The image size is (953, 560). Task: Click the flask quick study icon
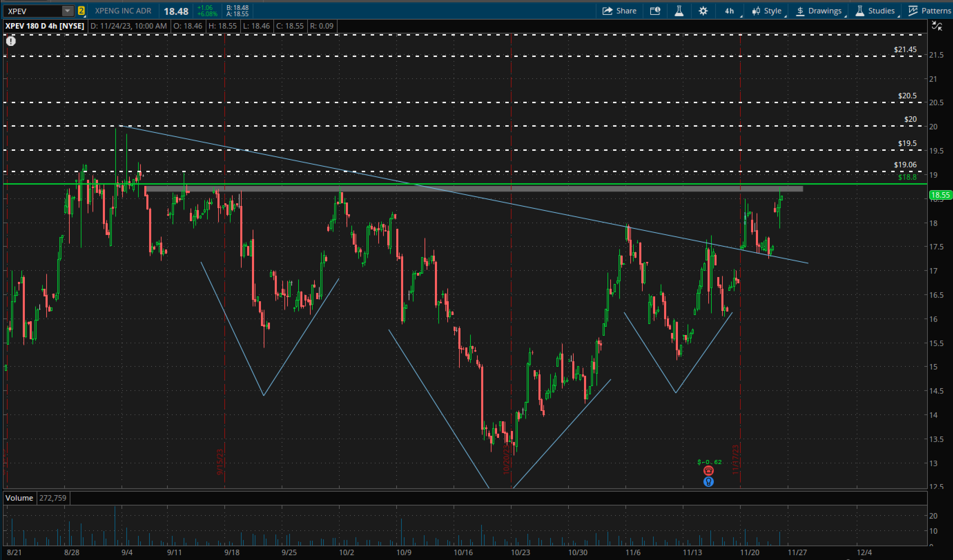(x=679, y=11)
